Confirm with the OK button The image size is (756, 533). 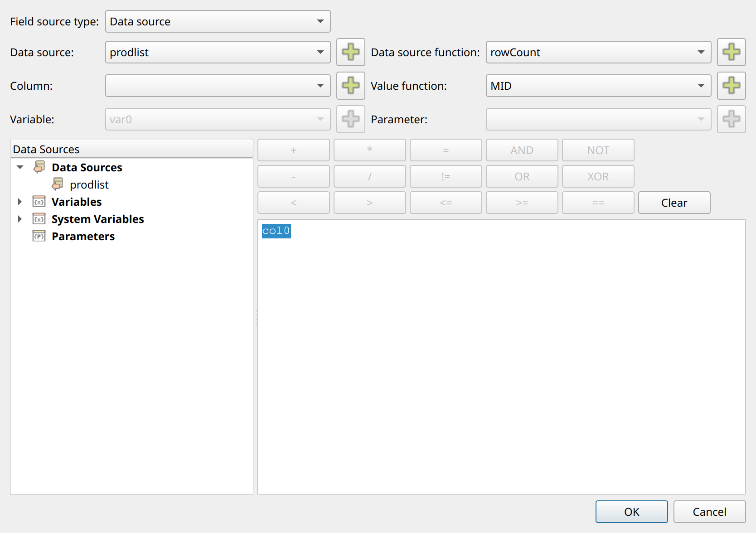632,512
